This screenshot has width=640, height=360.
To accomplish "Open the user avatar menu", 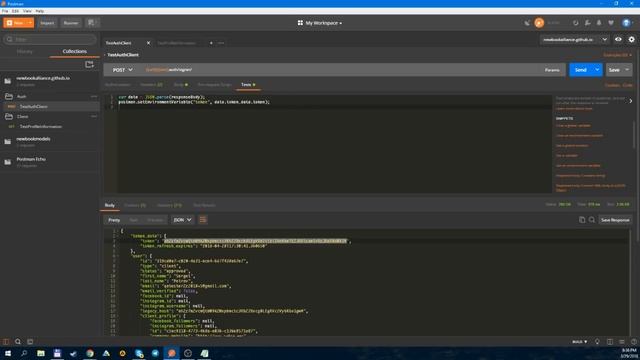I will (x=627, y=23).
